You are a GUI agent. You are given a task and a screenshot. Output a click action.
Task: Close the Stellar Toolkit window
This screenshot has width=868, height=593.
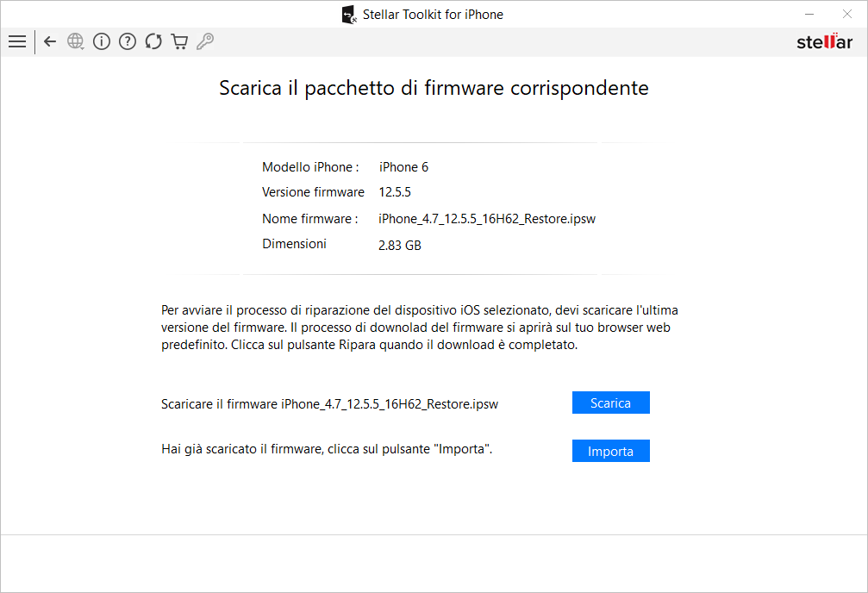tap(847, 14)
